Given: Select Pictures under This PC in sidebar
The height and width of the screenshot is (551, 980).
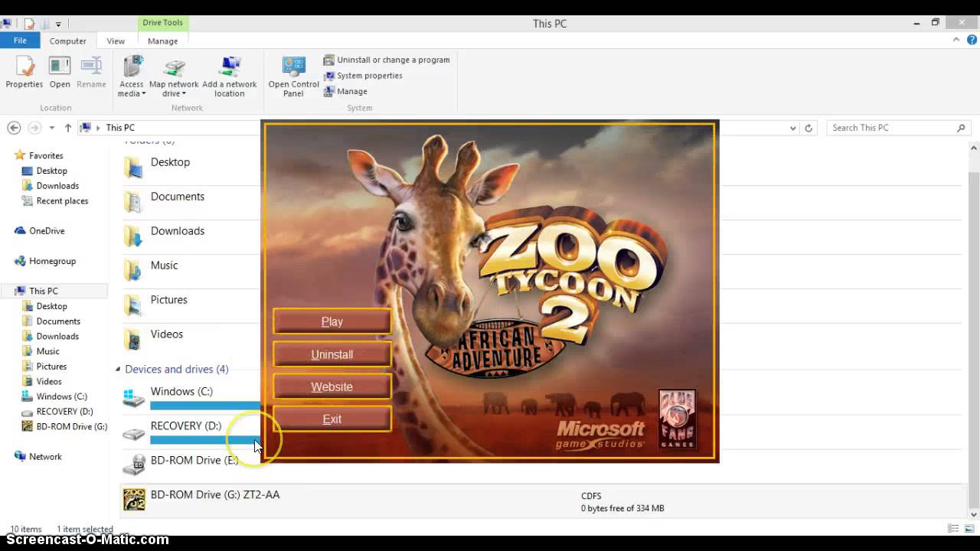Looking at the screenshot, I should [51, 366].
